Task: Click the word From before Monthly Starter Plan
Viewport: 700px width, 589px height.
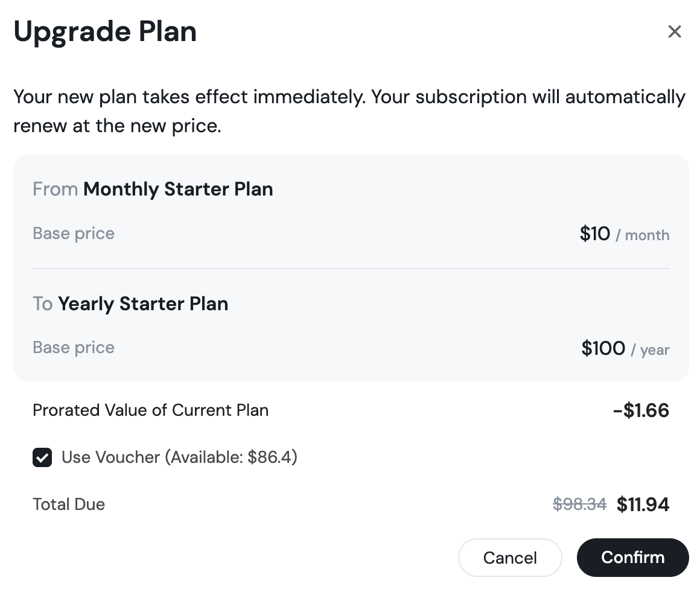Action: tap(55, 189)
